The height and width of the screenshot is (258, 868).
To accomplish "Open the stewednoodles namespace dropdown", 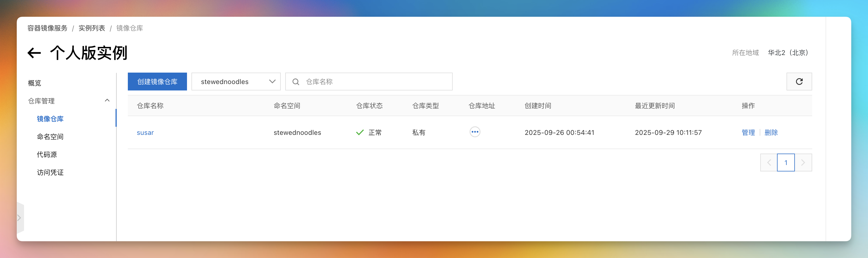I will pos(236,81).
